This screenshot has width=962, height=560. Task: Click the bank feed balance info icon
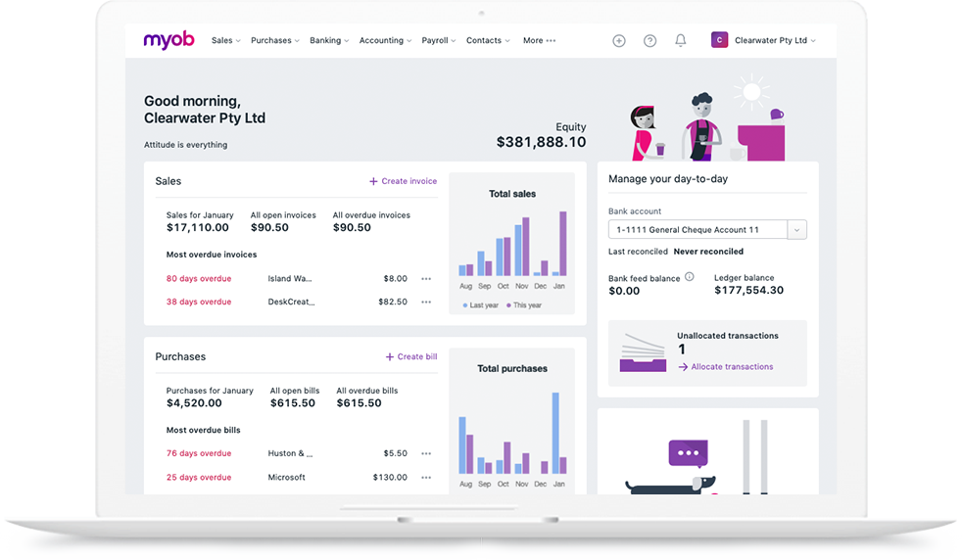point(689,277)
